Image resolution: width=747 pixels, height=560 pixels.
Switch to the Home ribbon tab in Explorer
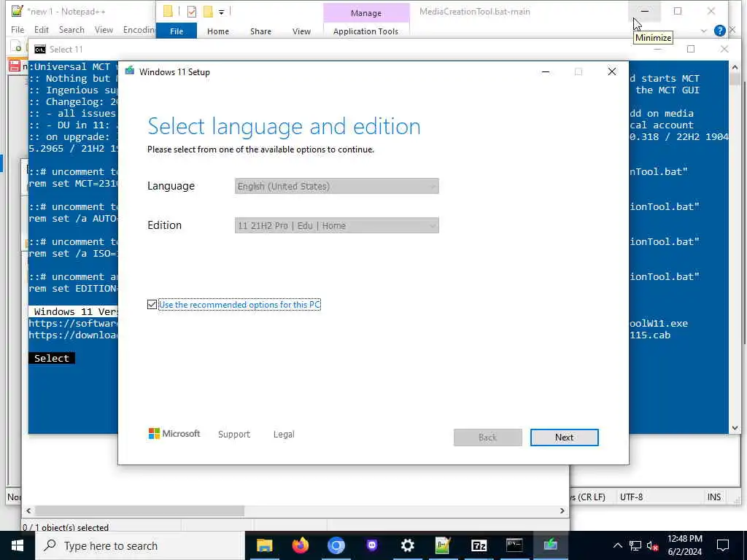point(217,31)
